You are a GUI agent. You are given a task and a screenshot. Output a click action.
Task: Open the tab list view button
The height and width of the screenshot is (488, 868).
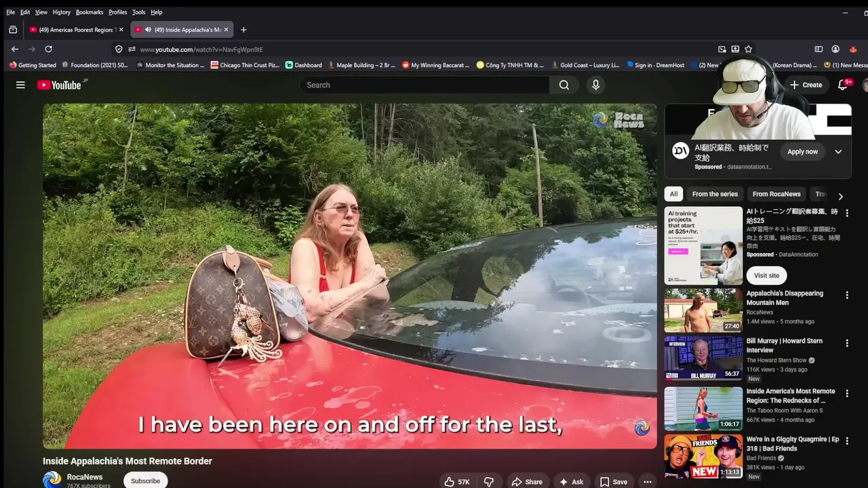click(13, 30)
